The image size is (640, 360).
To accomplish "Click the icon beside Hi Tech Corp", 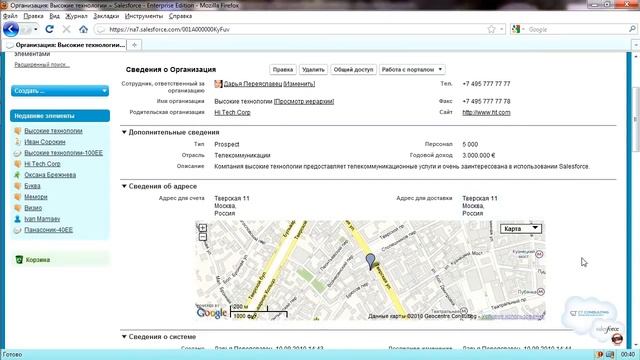I will [17, 164].
